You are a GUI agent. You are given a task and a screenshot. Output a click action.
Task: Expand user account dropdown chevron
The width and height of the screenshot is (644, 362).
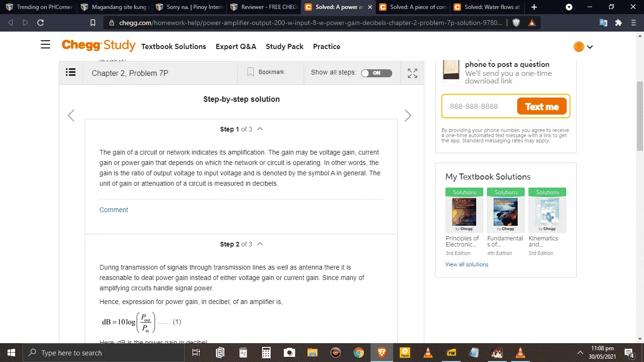pos(590,47)
